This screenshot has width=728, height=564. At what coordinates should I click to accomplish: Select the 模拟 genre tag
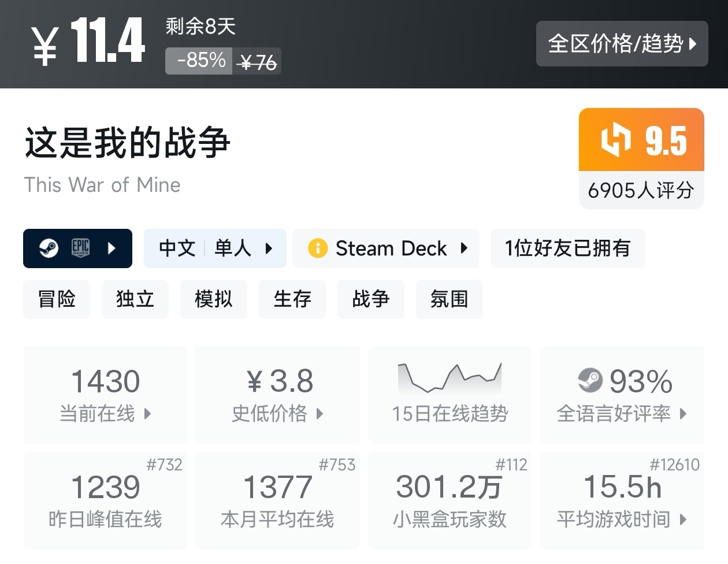214,299
